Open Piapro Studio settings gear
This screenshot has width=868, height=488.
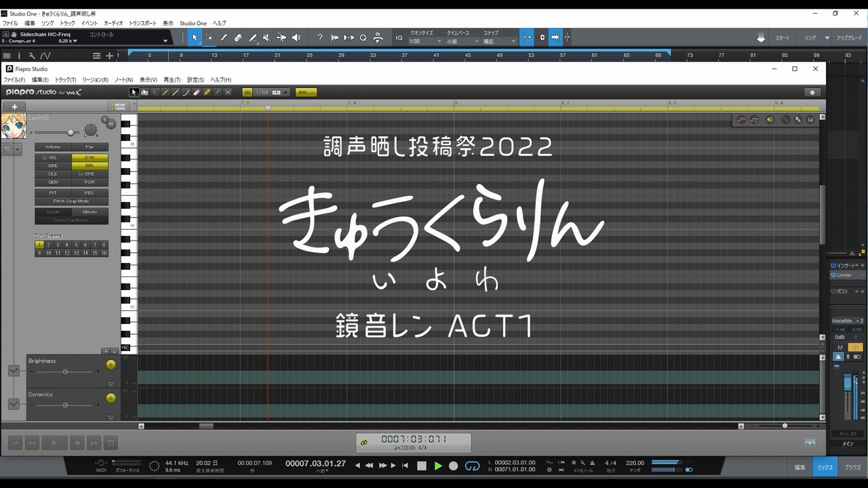812,92
